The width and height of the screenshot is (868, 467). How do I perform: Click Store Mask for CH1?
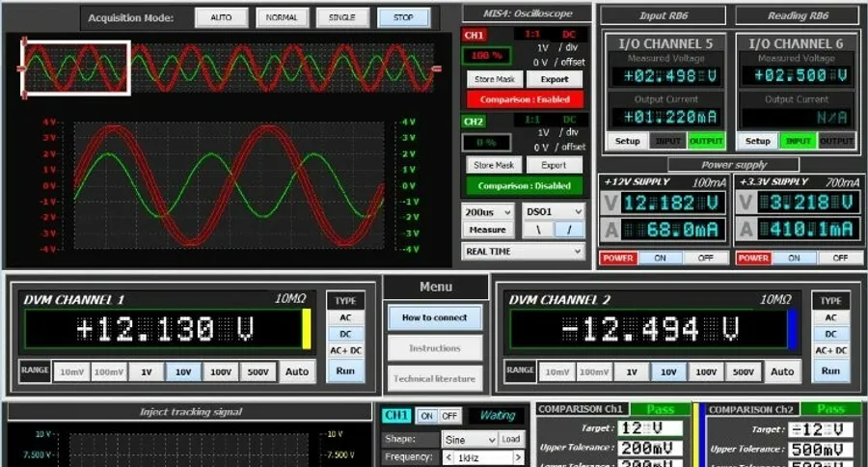(495, 79)
